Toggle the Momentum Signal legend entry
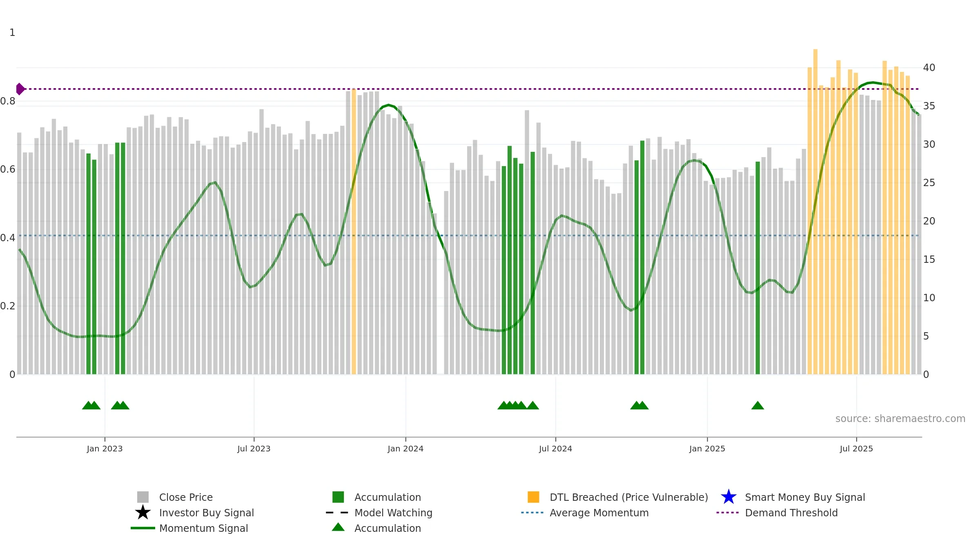Screen dimensions: 980x551 pyautogui.click(x=203, y=528)
